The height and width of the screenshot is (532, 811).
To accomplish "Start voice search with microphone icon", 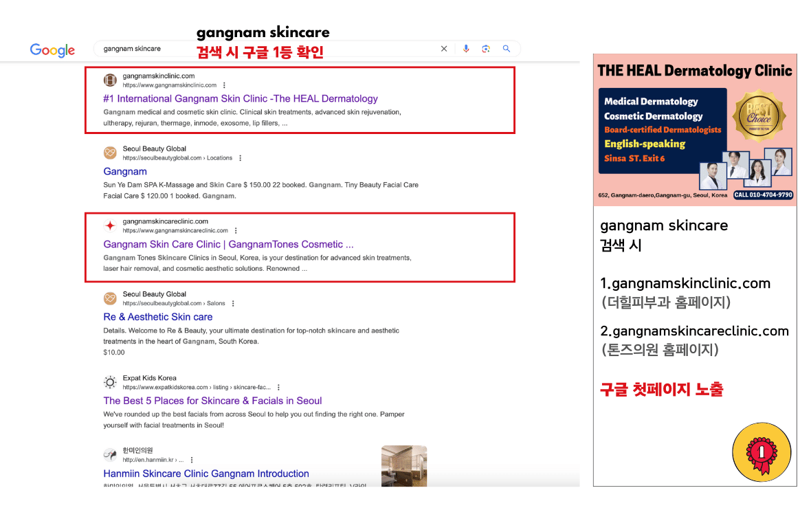I will 466,49.
